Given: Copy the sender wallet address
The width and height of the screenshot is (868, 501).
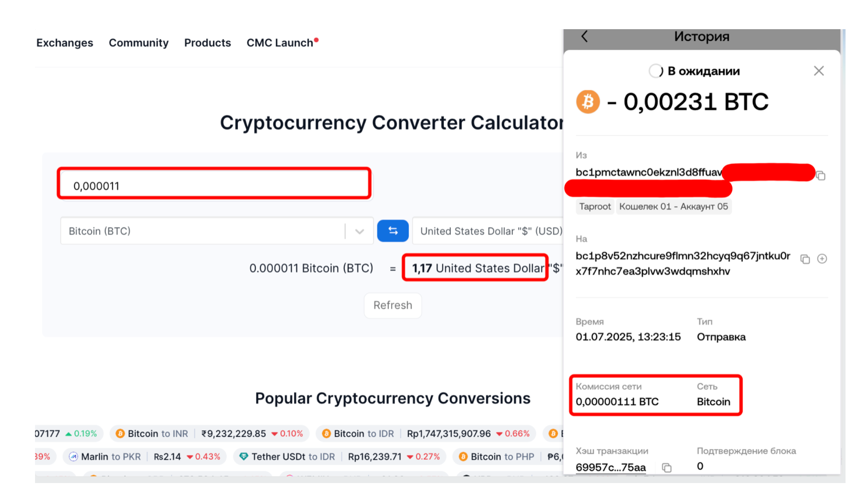Looking at the screenshot, I should coord(821,176).
